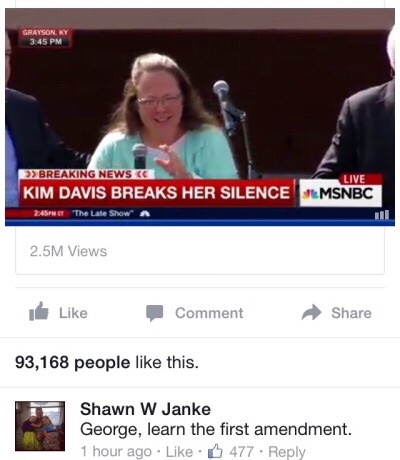Tap the speech bubble Comment icon
This screenshot has width=400, height=460.
tap(154, 313)
